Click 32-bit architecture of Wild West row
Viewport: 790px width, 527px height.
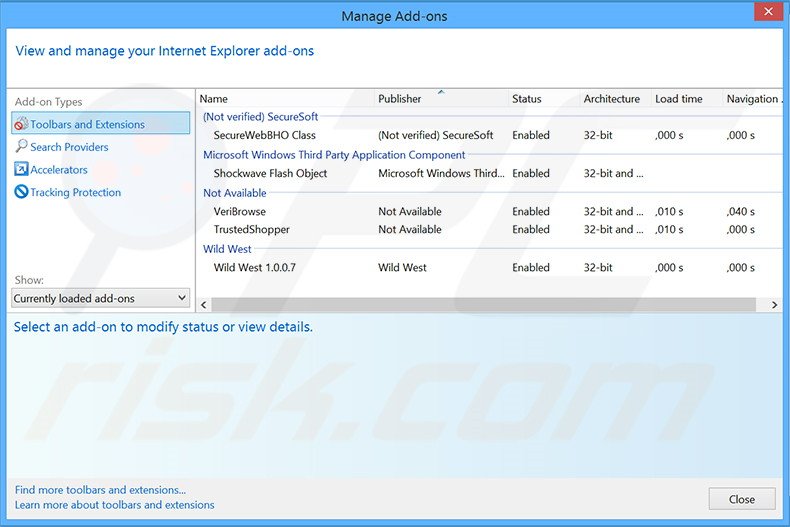click(x=598, y=268)
